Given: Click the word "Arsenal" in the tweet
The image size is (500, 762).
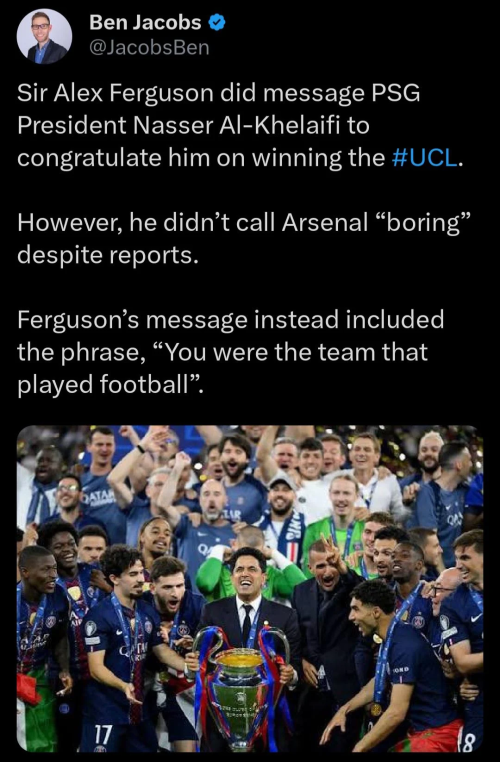Looking at the screenshot, I should click(x=325, y=223).
